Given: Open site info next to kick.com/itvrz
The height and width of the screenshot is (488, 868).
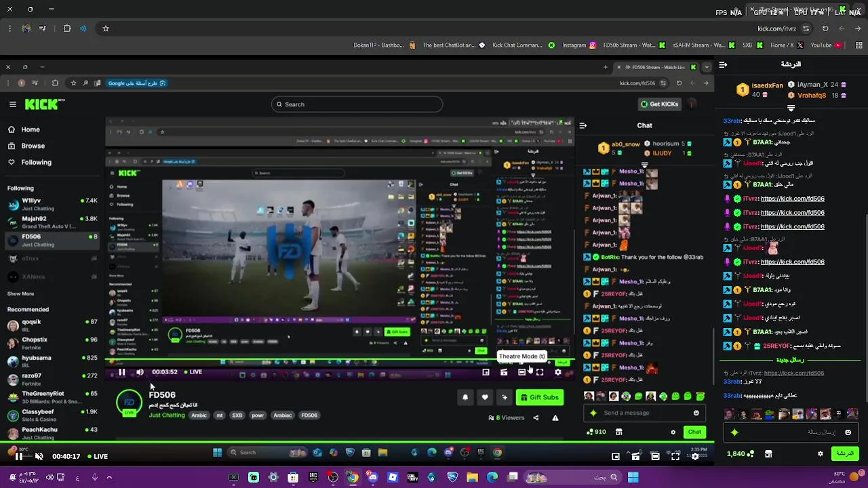Looking at the screenshot, I should [806, 28].
